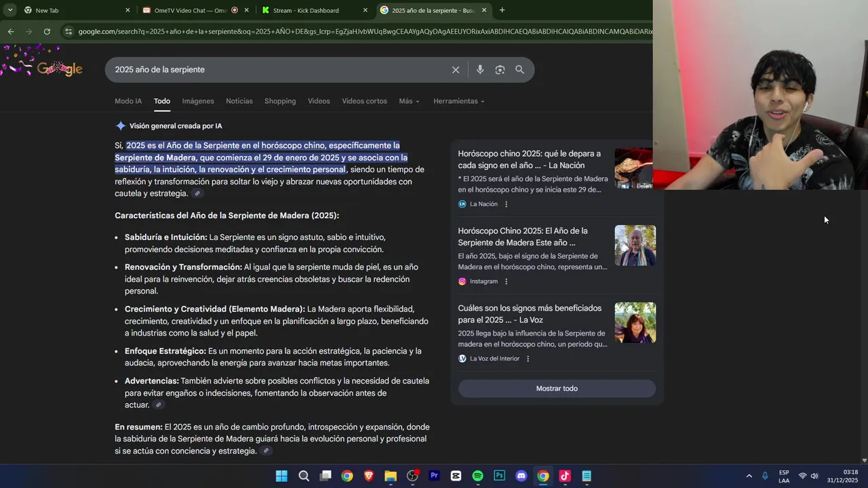868x488 pixels.
Task: Switch to the Noticias tab
Action: 239,101
